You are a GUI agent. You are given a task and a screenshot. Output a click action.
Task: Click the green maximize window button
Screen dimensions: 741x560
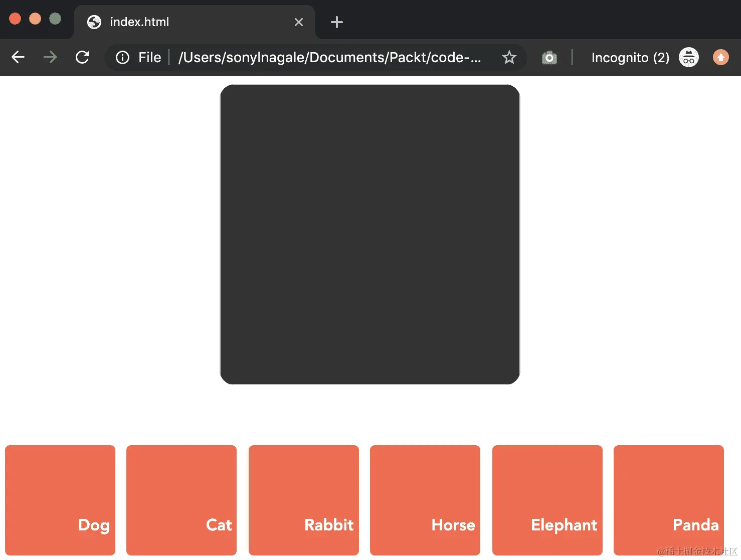coord(55,19)
